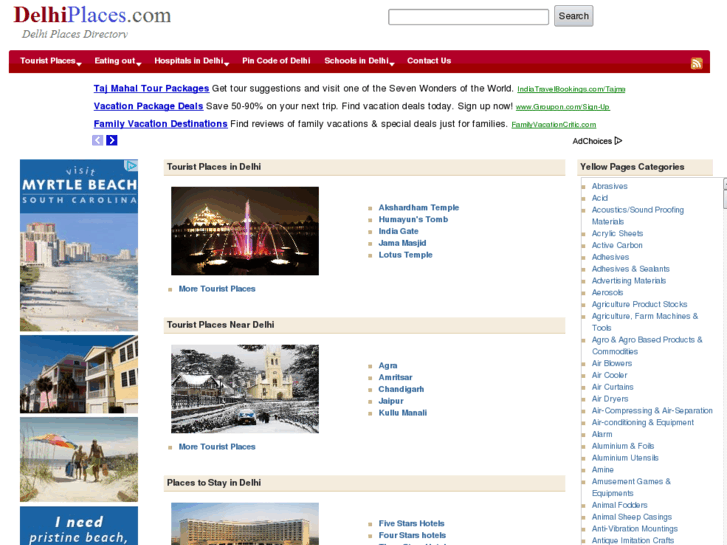Image resolution: width=727 pixels, height=545 pixels.
Task: Click More Tourist Places under Near Delhi section
Action: [217, 447]
